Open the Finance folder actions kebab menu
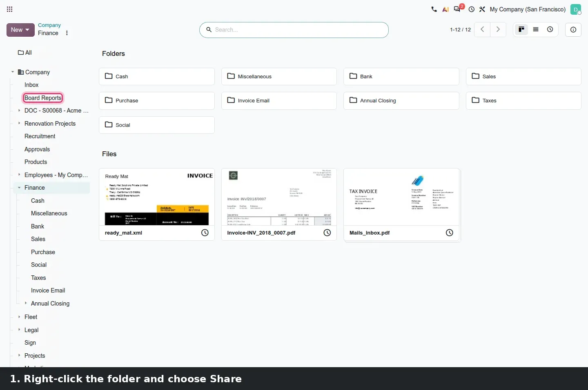The image size is (588, 390). point(67,33)
